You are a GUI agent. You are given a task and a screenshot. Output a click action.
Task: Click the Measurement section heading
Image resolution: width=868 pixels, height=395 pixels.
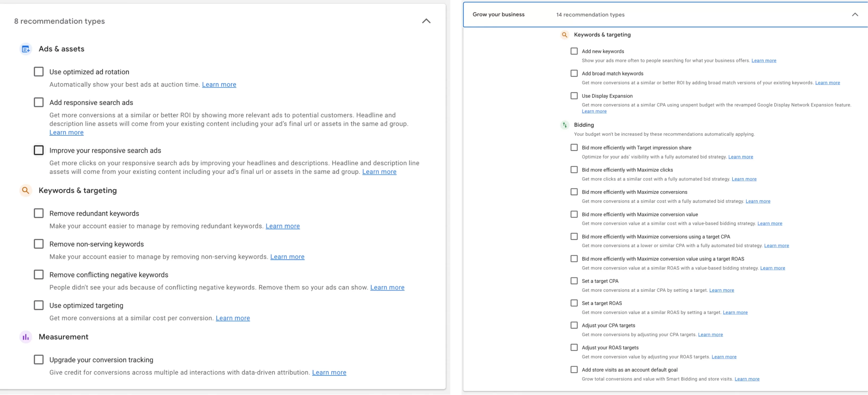pyautogui.click(x=63, y=337)
